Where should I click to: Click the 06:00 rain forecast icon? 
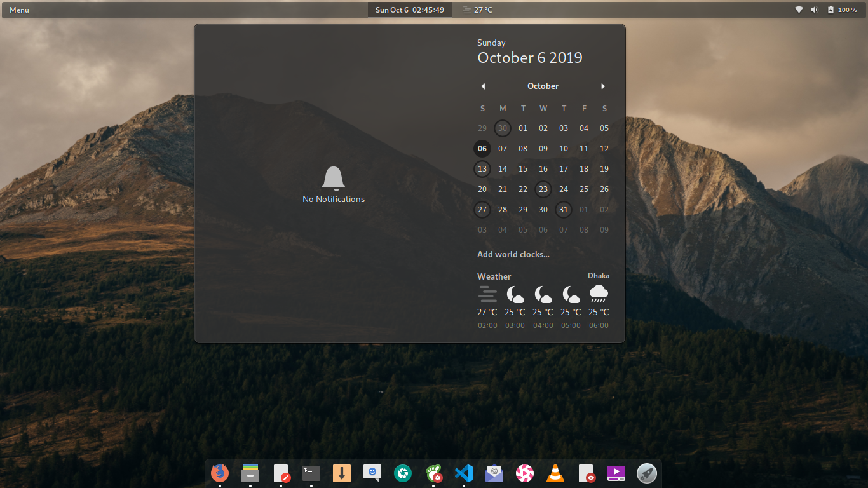[x=599, y=294]
